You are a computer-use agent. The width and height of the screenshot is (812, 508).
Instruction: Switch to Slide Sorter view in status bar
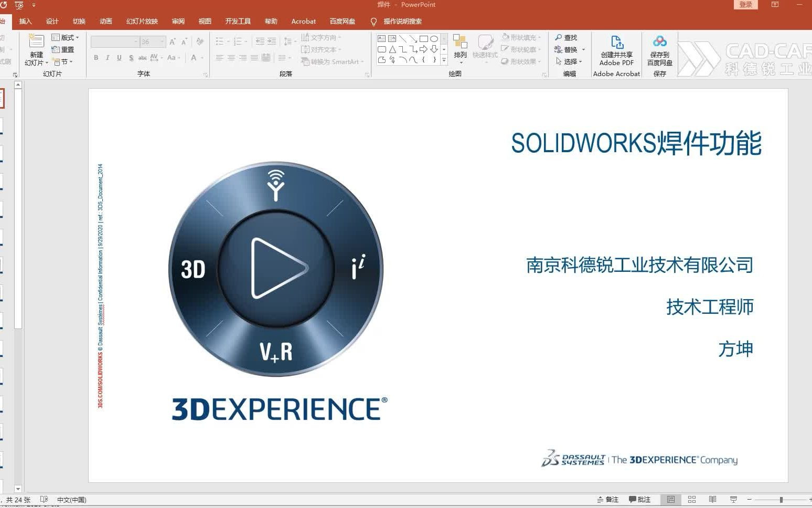pos(691,499)
